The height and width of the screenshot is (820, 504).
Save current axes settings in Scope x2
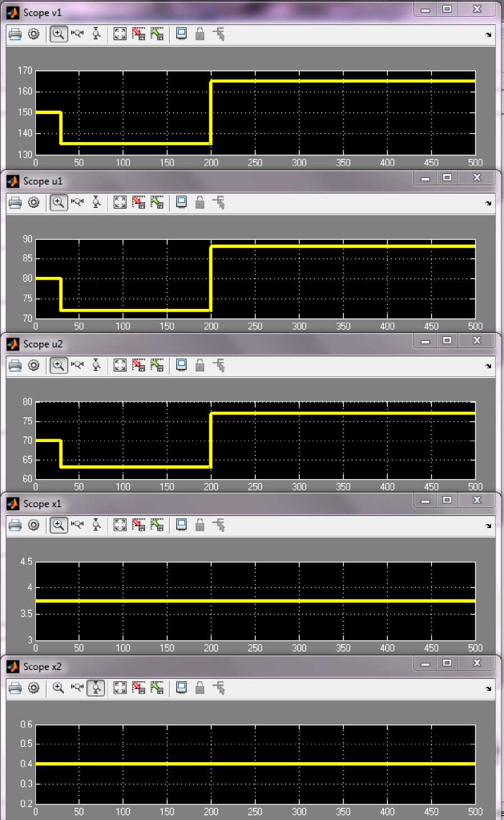[139, 688]
